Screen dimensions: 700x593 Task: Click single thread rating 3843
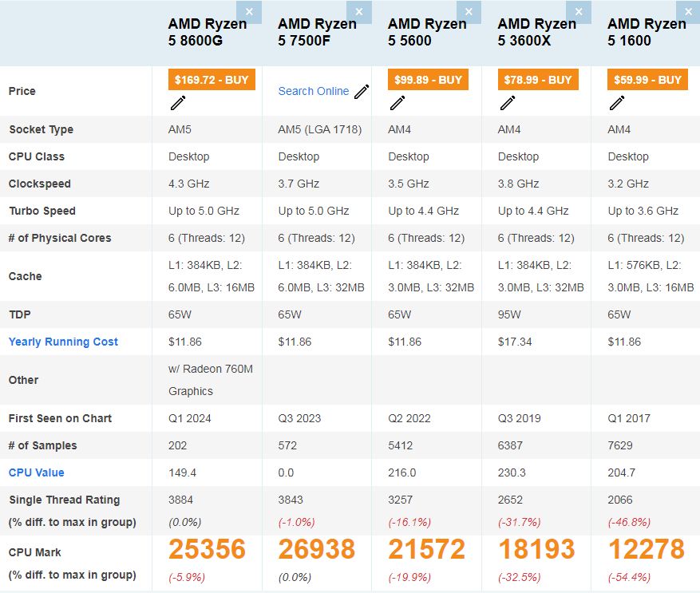291,500
